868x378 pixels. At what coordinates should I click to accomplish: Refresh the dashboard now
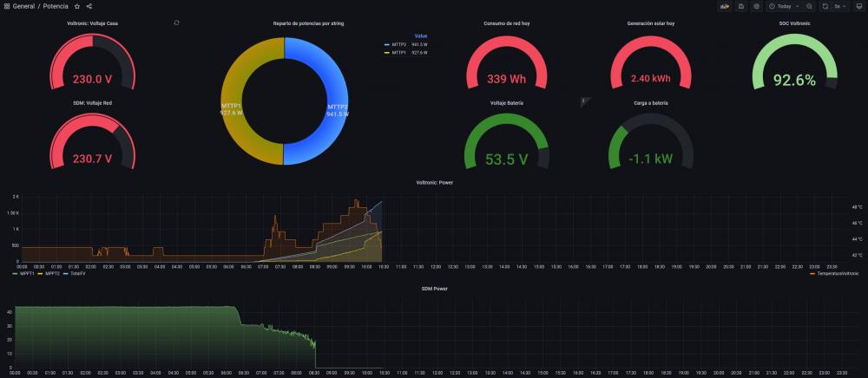[825, 6]
